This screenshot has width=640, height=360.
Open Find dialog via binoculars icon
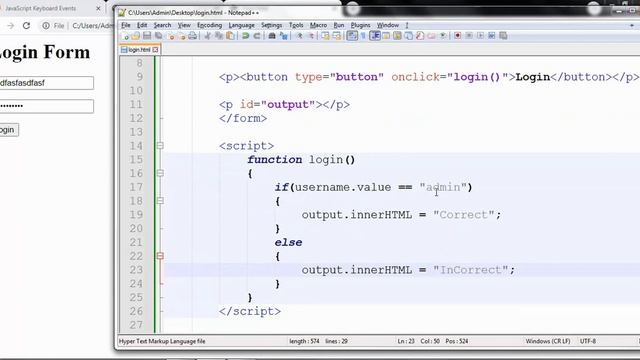click(x=272, y=36)
